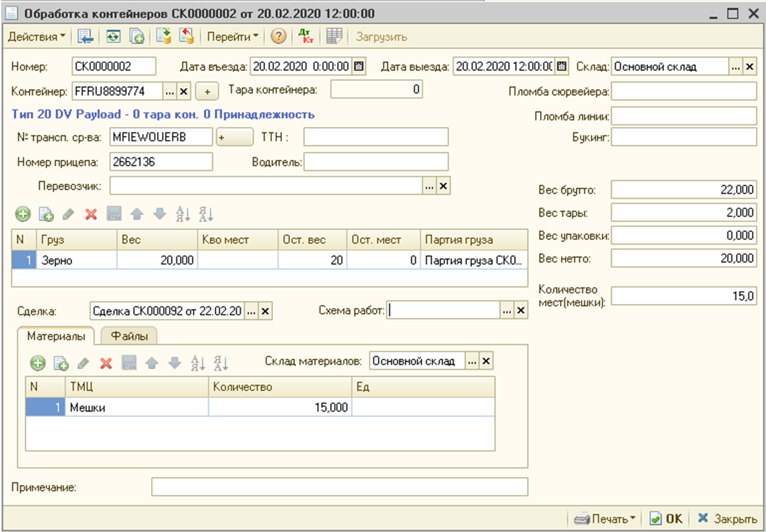Sort cargo table ascending

(x=182, y=214)
